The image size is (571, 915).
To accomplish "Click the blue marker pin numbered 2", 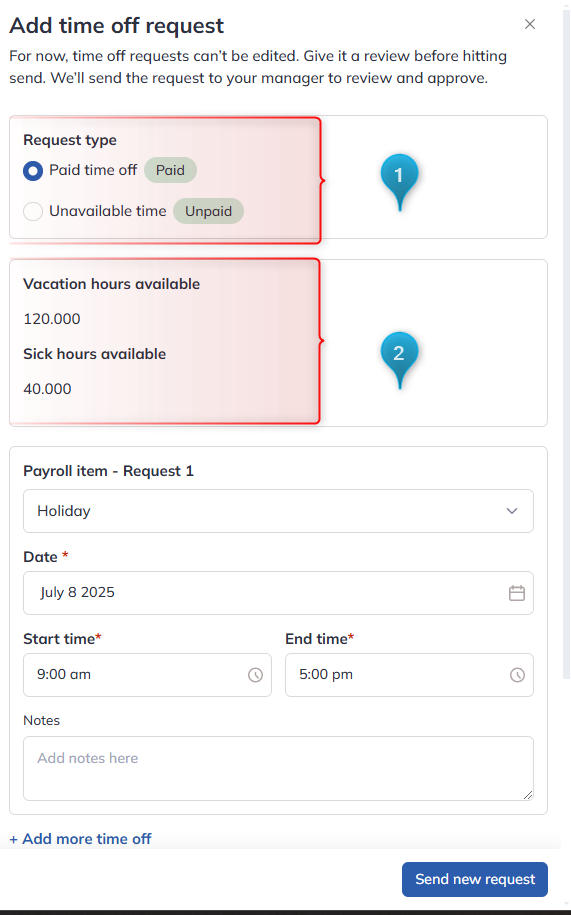I will (400, 358).
